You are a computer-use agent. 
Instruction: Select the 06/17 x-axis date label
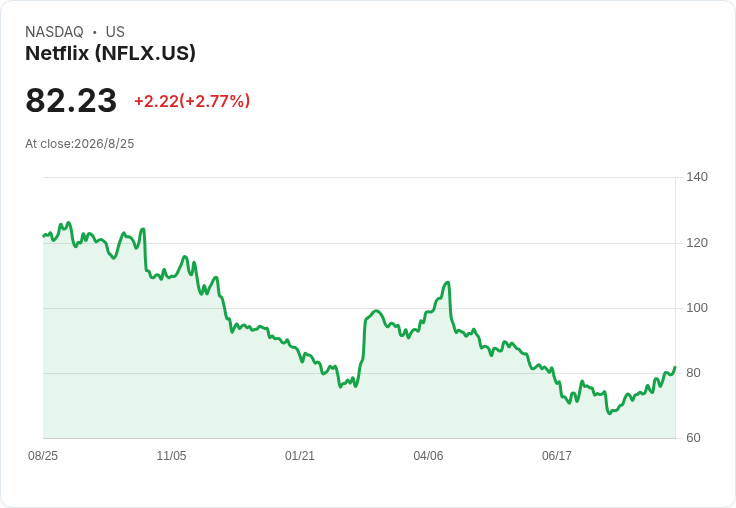point(557,455)
